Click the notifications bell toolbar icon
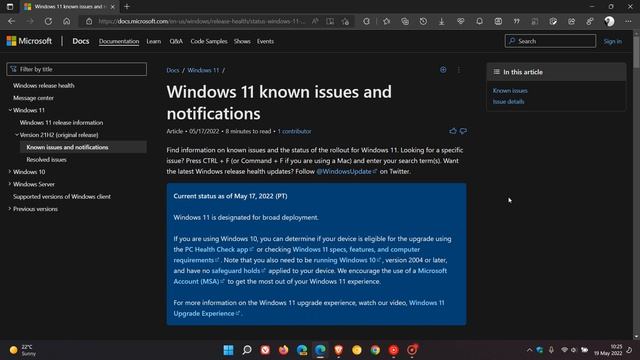Image resolution: width=640 pixels, height=360 pixels. [x=479, y=21]
